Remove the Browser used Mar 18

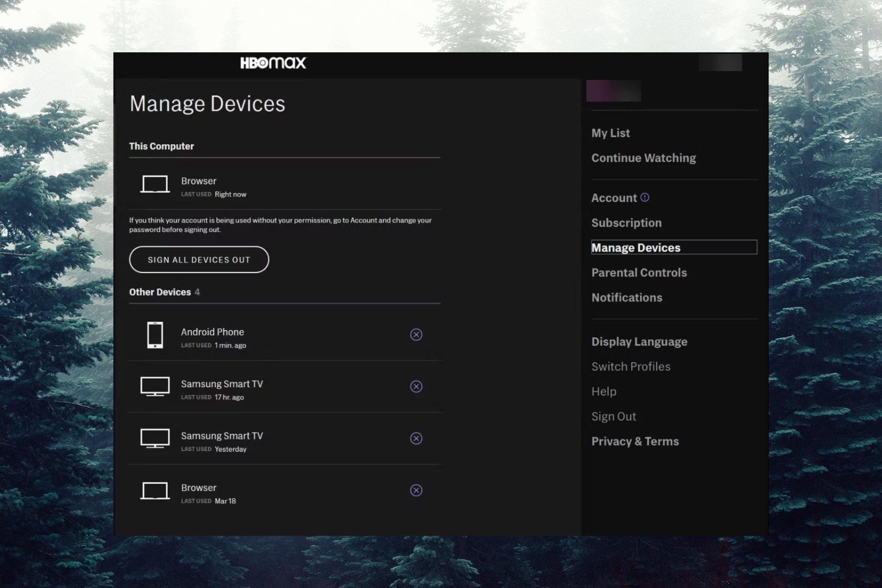point(416,490)
